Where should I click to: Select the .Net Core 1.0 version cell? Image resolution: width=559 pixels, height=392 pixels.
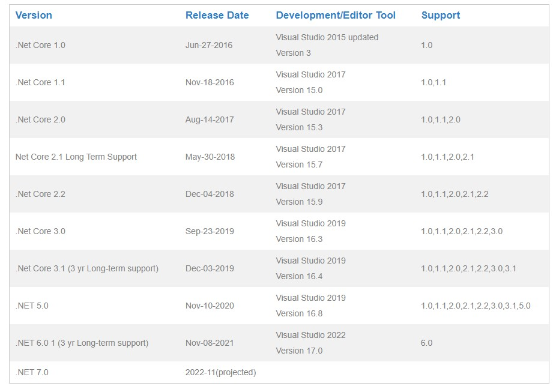[x=40, y=45]
